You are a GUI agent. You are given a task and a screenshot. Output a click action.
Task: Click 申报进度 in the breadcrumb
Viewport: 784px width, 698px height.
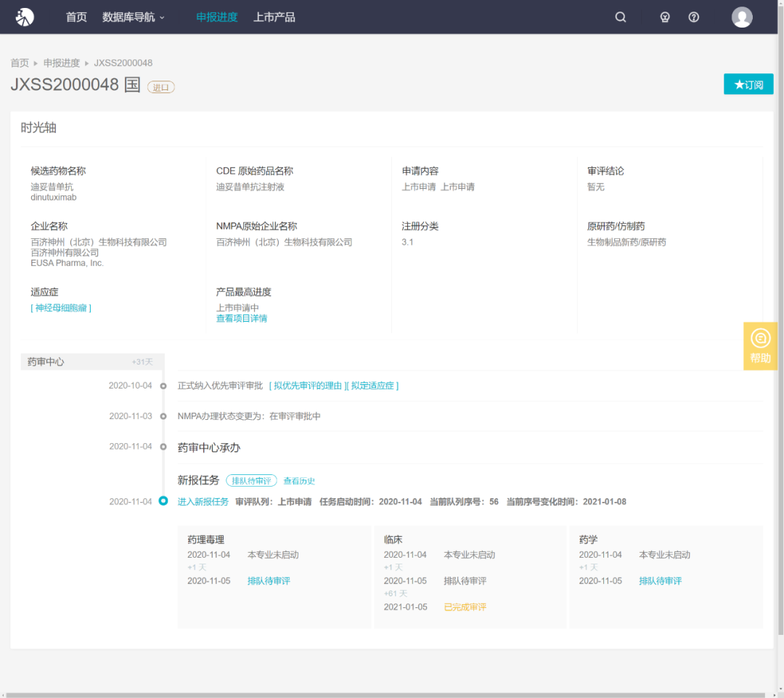coord(62,63)
